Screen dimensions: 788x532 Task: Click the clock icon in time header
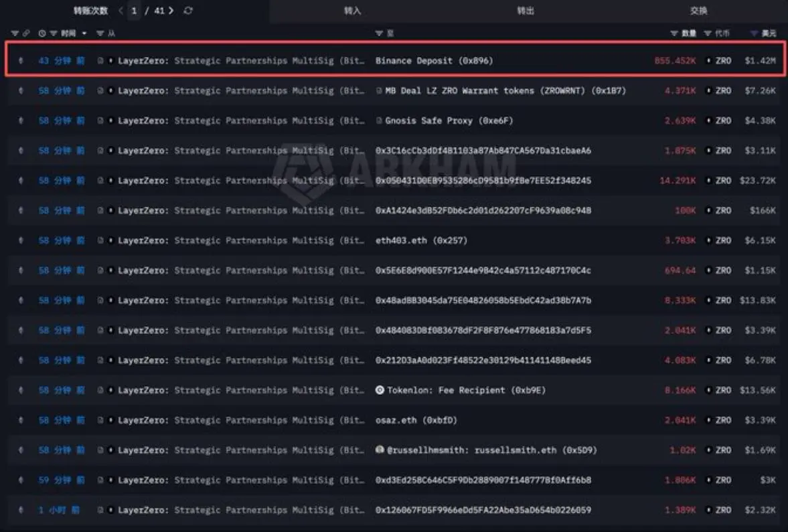click(x=42, y=33)
